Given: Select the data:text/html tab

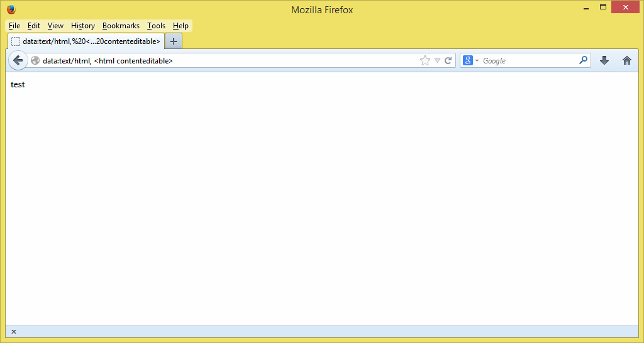Looking at the screenshot, I should point(86,41).
